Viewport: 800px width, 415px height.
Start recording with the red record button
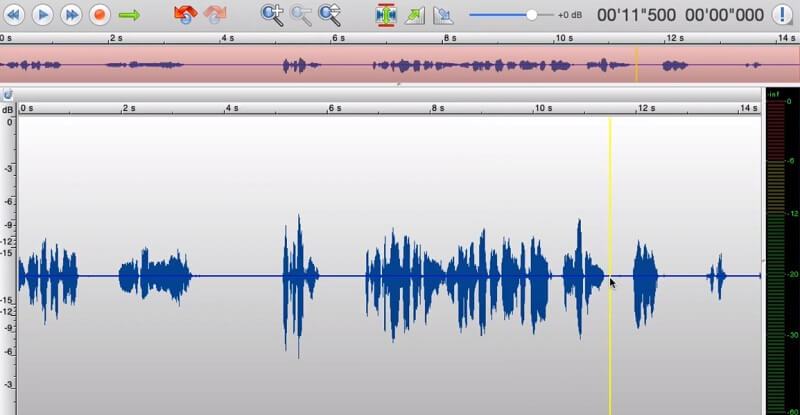click(99, 15)
